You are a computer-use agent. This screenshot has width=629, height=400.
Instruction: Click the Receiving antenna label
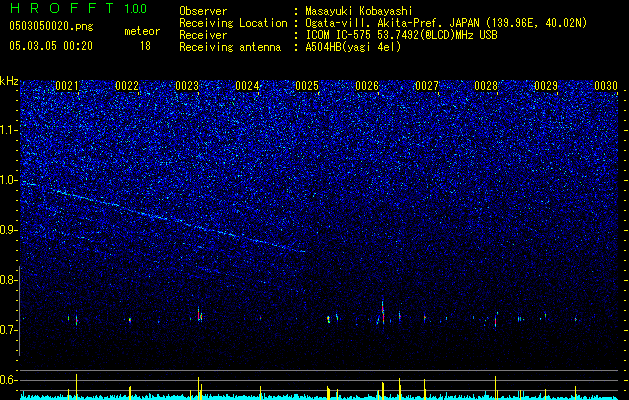coord(230,47)
